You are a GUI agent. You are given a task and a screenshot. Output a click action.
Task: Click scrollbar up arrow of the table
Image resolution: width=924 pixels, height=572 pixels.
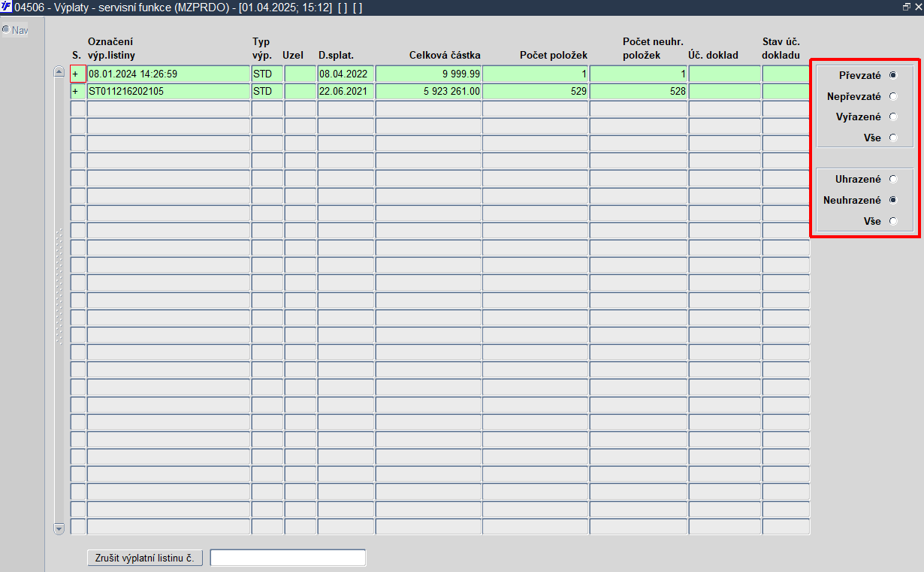tap(59, 71)
